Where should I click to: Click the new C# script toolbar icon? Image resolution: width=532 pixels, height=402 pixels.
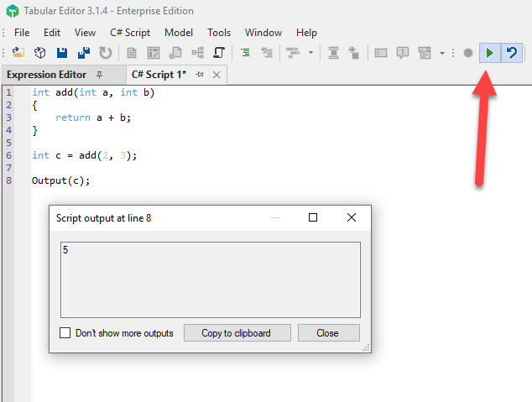(133, 53)
